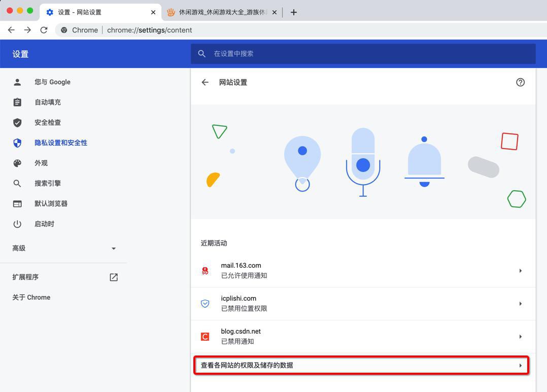
Task: Close the 设置 - 网站设置 tab
Action: [153, 12]
